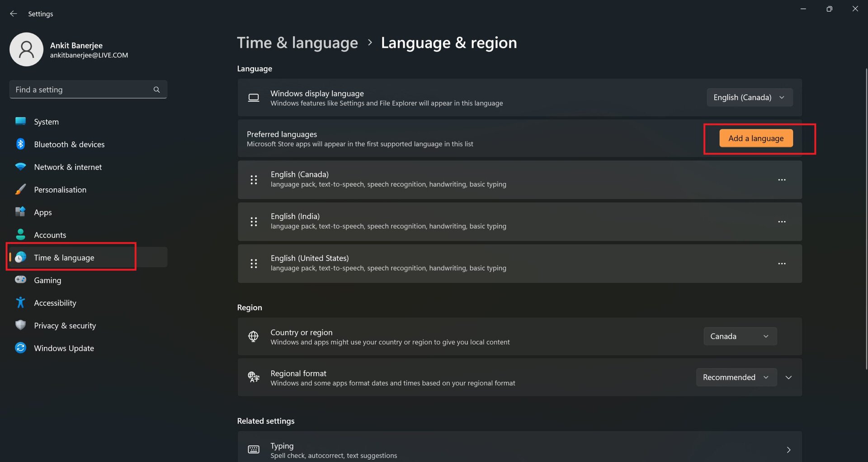868x462 pixels.
Task: Click the Apps icon in sidebar
Action: [x=20, y=212]
